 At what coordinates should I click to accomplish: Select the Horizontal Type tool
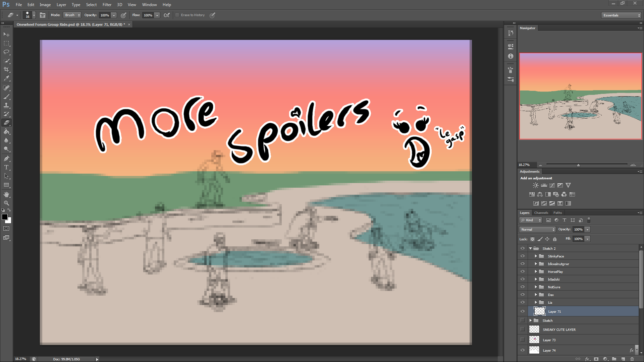[6, 167]
